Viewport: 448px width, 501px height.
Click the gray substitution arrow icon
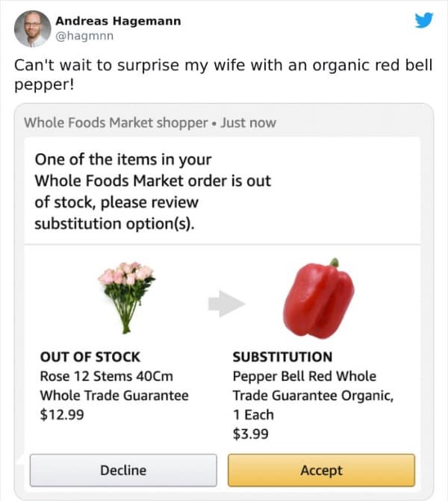(x=226, y=302)
